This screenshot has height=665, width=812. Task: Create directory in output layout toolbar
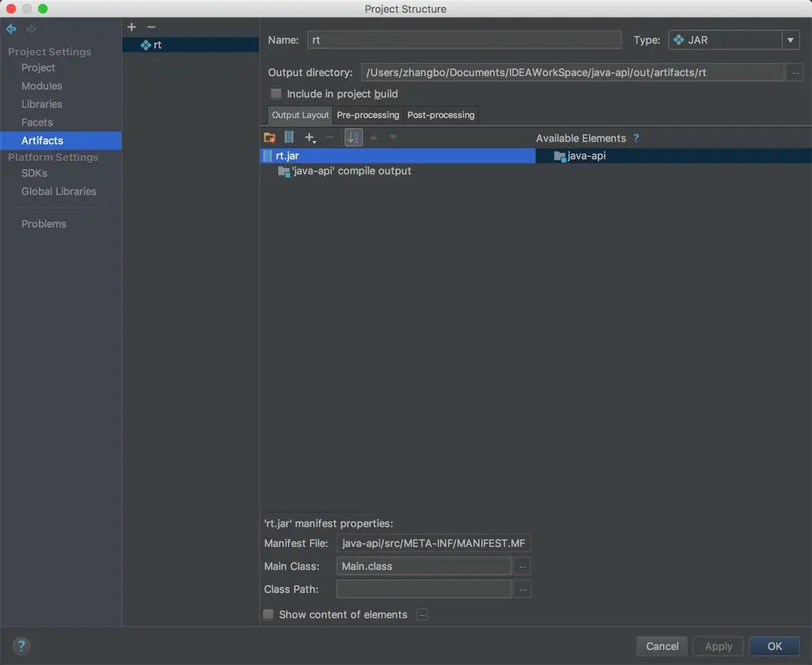270,138
